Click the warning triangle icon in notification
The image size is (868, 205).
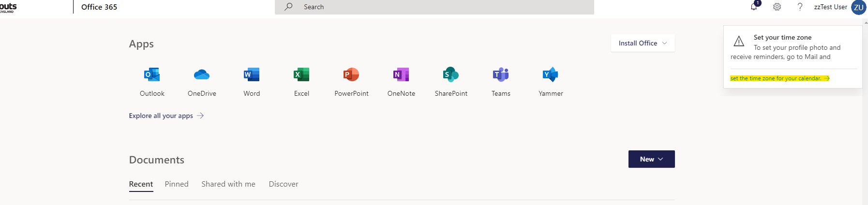(739, 41)
